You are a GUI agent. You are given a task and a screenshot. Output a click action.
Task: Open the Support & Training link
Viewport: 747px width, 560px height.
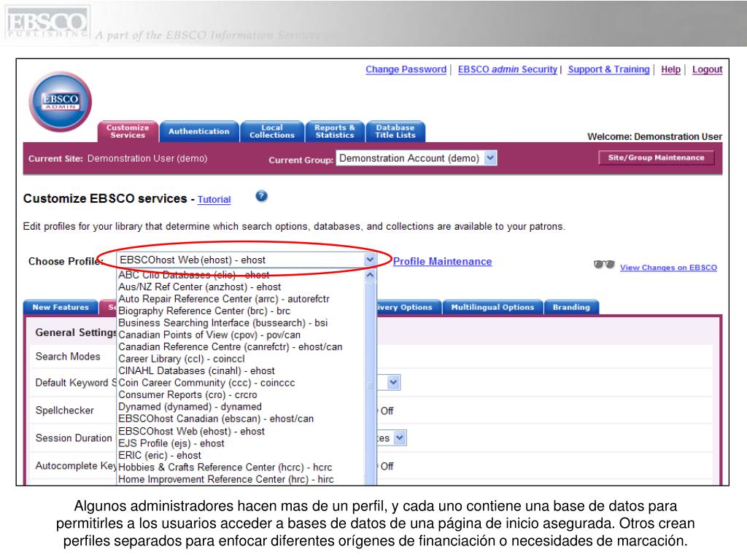pos(609,69)
